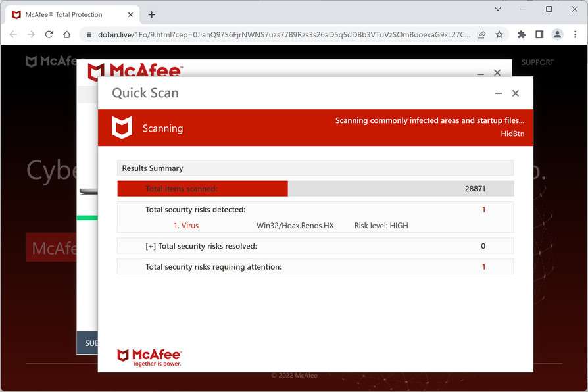
Task: Click the 'Risk level: HIGH' text
Action: [x=381, y=226]
